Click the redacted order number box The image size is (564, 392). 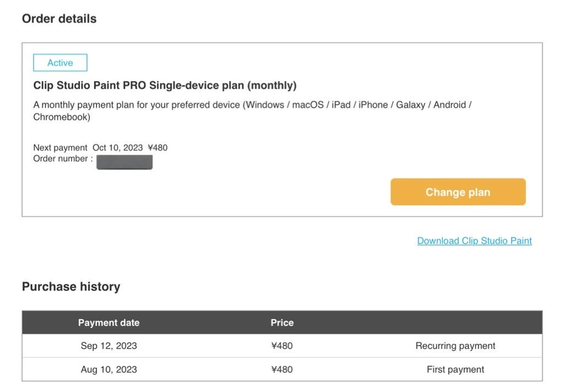(x=125, y=162)
